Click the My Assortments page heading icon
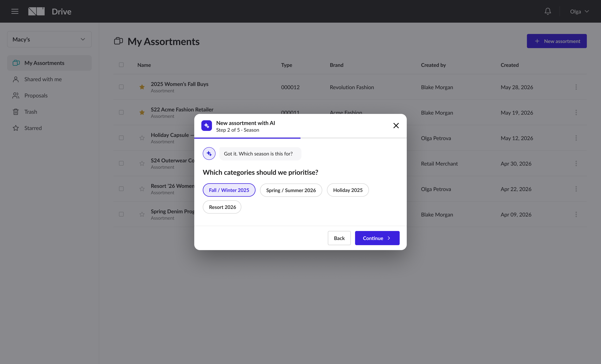601x364 pixels. pyautogui.click(x=118, y=41)
